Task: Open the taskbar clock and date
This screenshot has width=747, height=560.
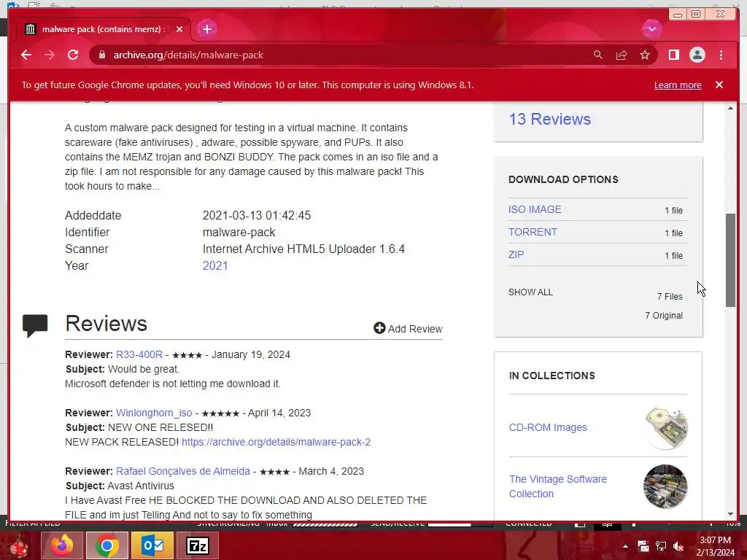Action: 715,546
